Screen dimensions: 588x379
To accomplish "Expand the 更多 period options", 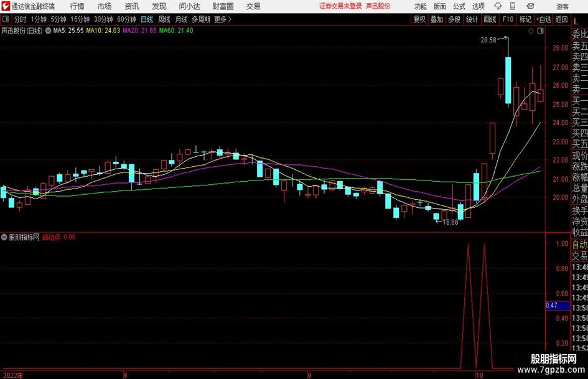I will [x=222, y=19].
